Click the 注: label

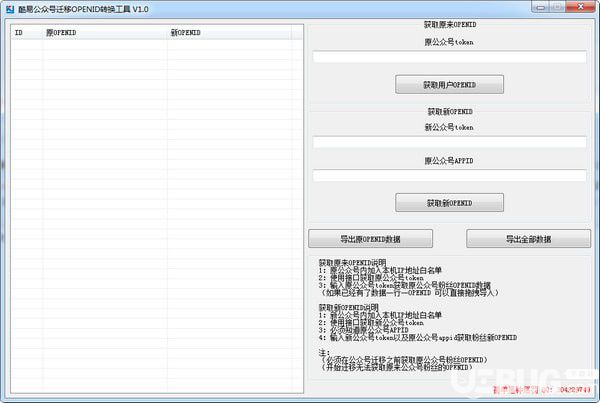(x=324, y=352)
